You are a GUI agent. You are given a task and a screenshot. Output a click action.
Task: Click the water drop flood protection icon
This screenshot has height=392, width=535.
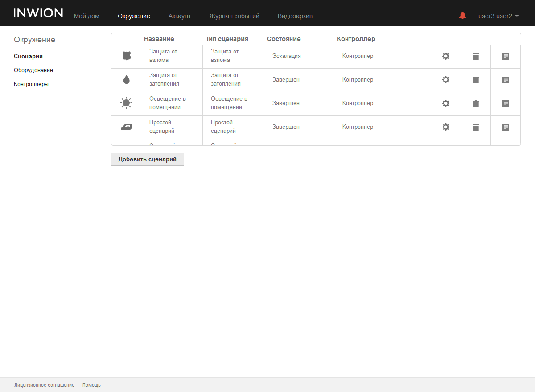pos(126,80)
